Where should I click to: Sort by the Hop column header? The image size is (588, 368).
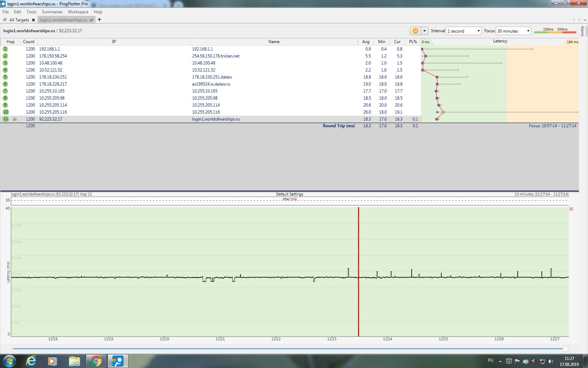(x=10, y=42)
